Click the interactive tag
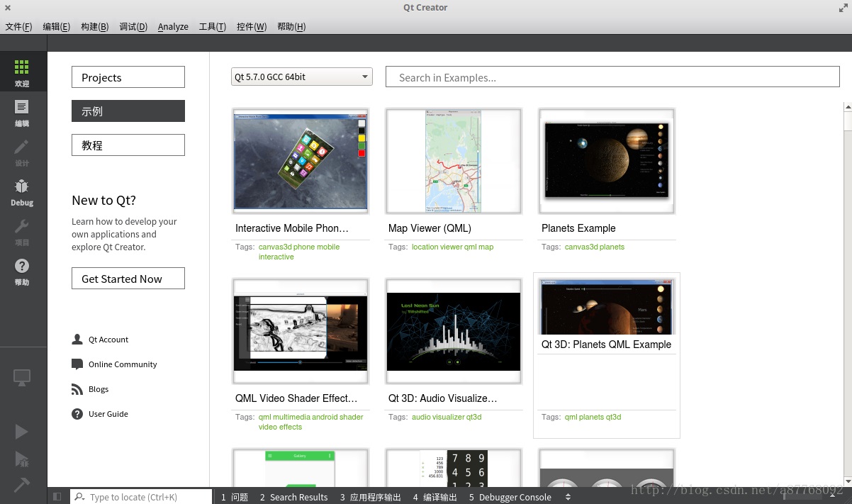 point(276,257)
